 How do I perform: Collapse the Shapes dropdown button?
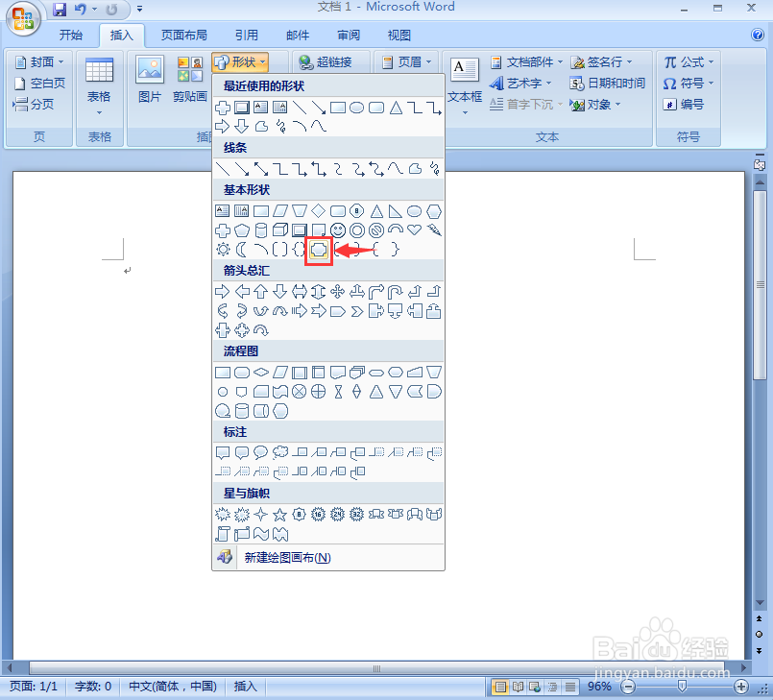click(240, 62)
